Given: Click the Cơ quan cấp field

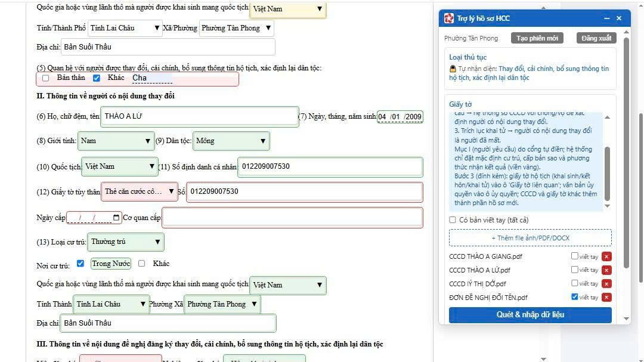Looking at the screenshot, I should click(x=292, y=218).
